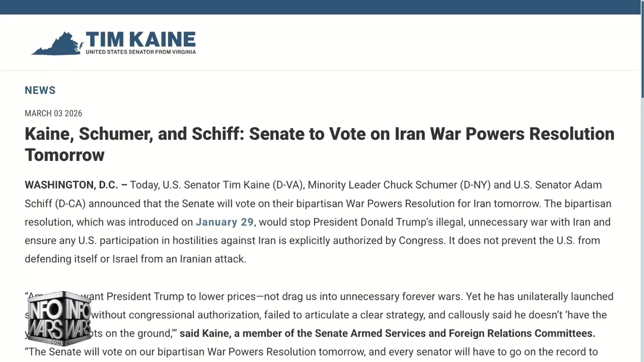Click the scrollbar track below the thumb
This screenshot has width=644, height=362.
(x=642, y=235)
